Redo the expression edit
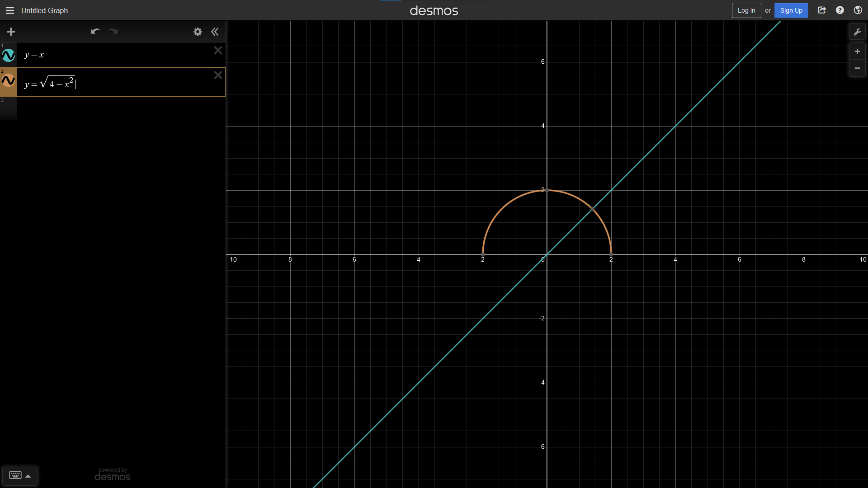This screenshot has height=488, width=868. pos(113,31)
